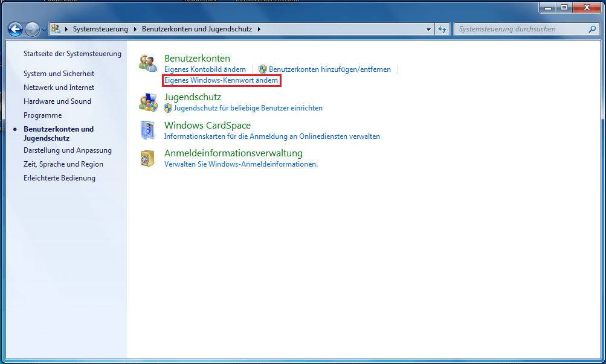606x364 pixels.
Task: Click Benutzerkonten und Jugendschutz breadcrumb
Action: pyautogui.click(x=197, y=29)
